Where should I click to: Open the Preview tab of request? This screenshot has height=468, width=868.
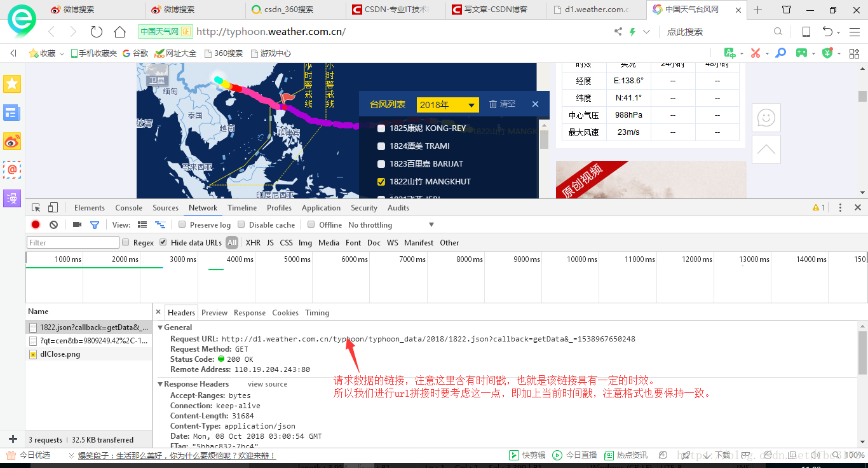click(x=214, y=313)
